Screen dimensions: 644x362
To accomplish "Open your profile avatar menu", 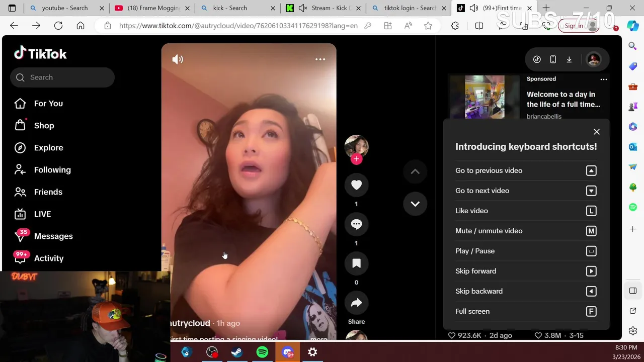I will pos(594,59).
